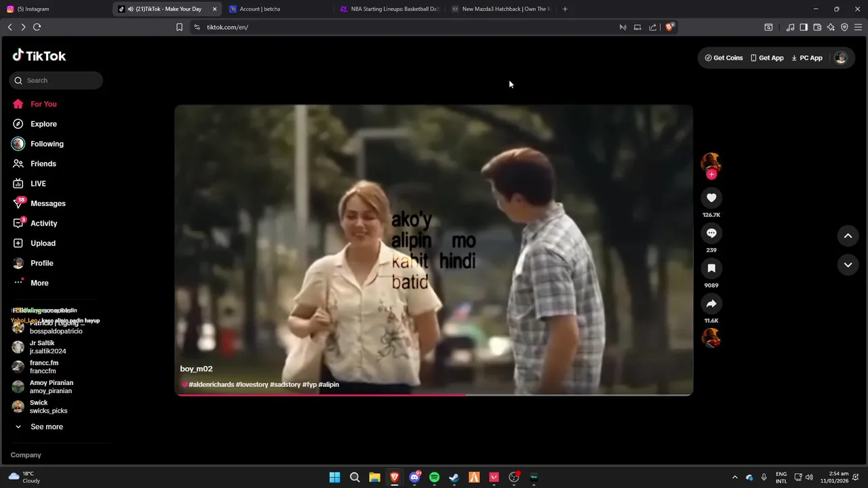Click the PC App download button
The width and height of the screenshot is (868, 488).
(x=807, y=58)
